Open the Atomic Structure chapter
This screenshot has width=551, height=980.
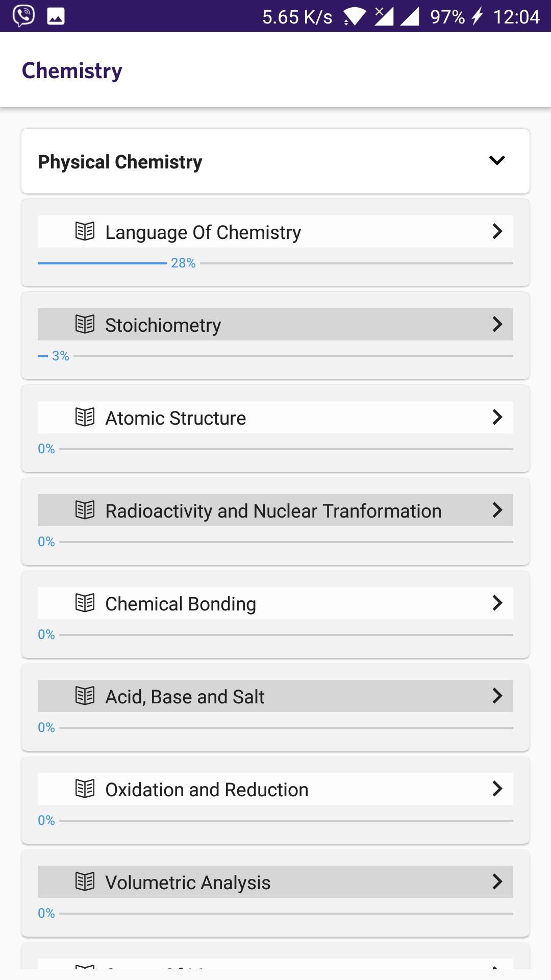pyautogui.click(x=275, y=418)
